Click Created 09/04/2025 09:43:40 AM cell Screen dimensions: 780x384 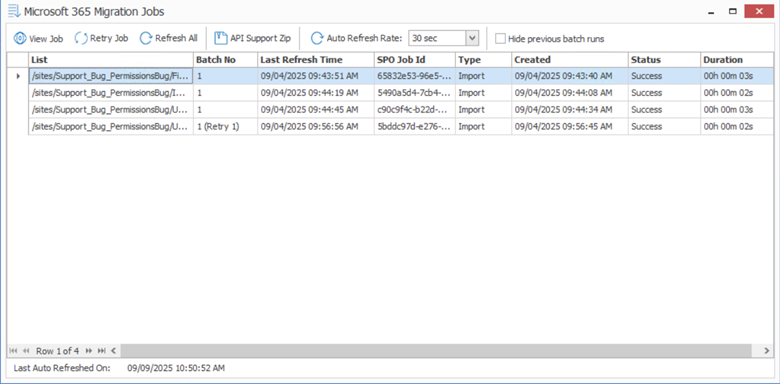click(x=570, y=76)
